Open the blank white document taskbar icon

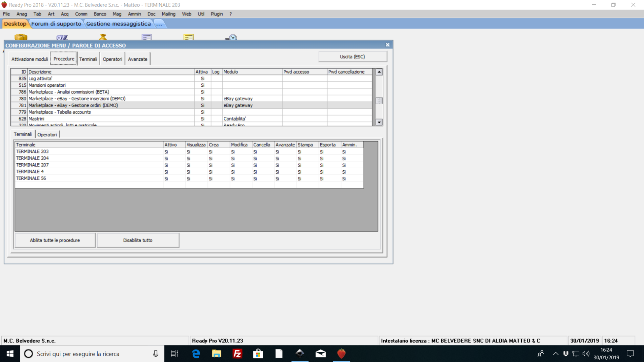point(279,354)
